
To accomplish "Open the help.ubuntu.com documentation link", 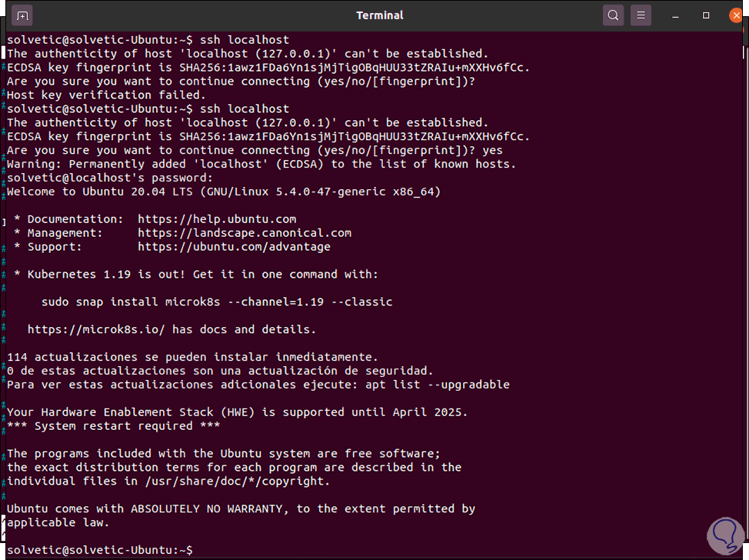I will click(217, 219).
